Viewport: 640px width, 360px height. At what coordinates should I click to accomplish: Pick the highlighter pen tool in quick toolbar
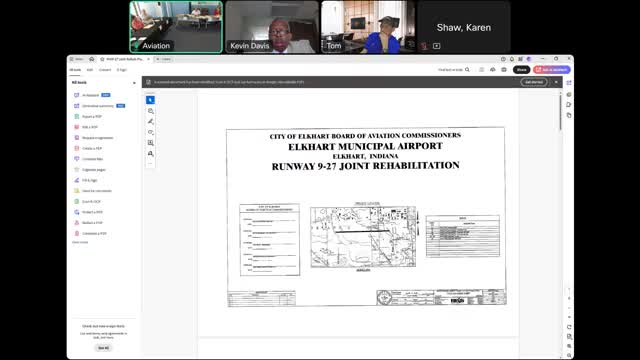point(151,122)
